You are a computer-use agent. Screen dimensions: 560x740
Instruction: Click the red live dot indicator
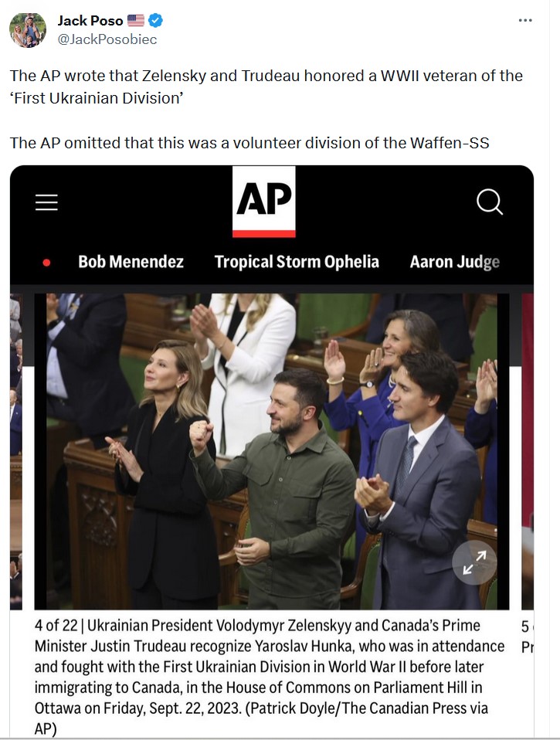pos(46,263)
